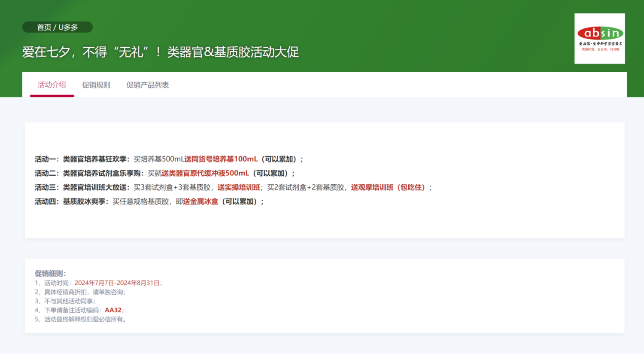Click the page title 爱在七夕 banner heading
The width and height of the screenshot is (644, 354).
click(x=161, y=52)
